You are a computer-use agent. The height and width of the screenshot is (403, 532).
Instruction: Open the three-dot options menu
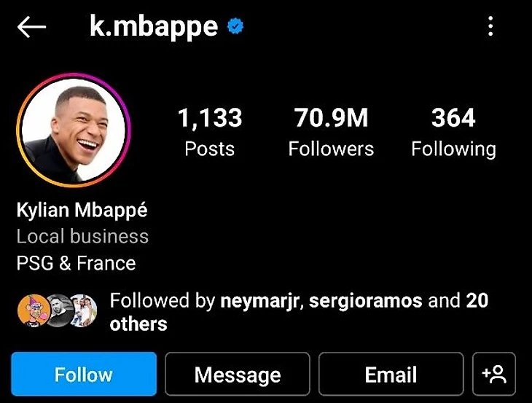pyautogui.click(x=490, y=26)
